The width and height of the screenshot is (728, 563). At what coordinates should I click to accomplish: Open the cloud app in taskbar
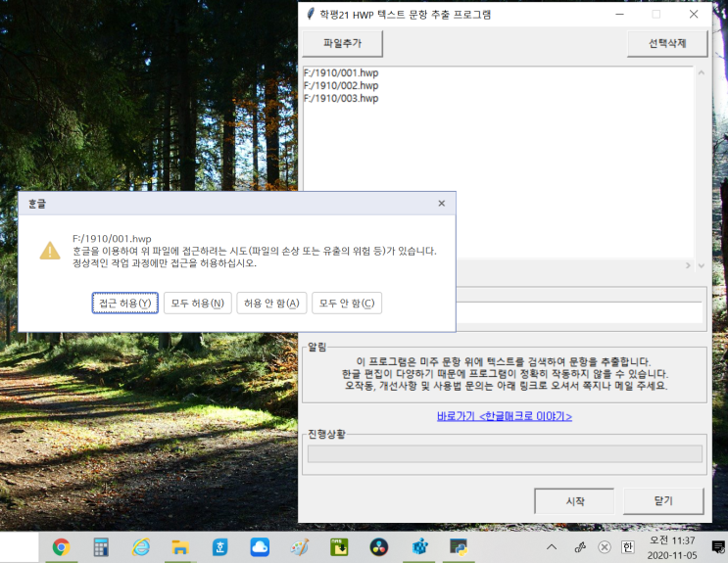[x=260, y=547]
